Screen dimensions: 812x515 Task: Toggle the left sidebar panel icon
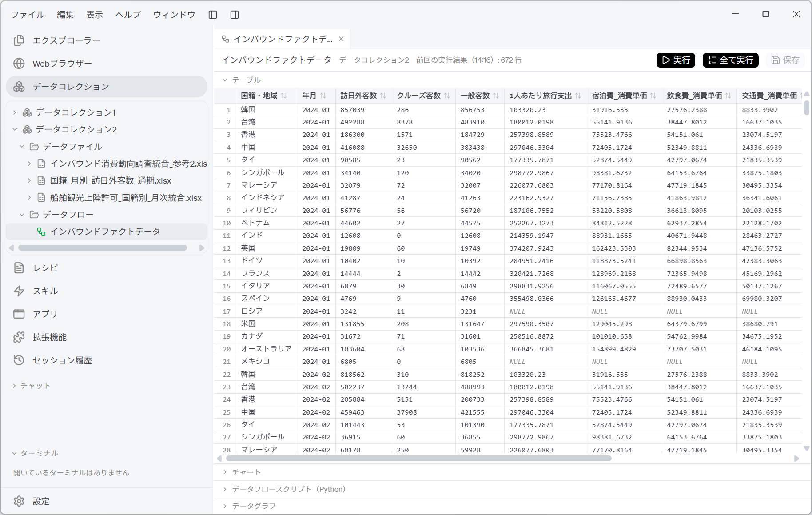coord(213,15)
